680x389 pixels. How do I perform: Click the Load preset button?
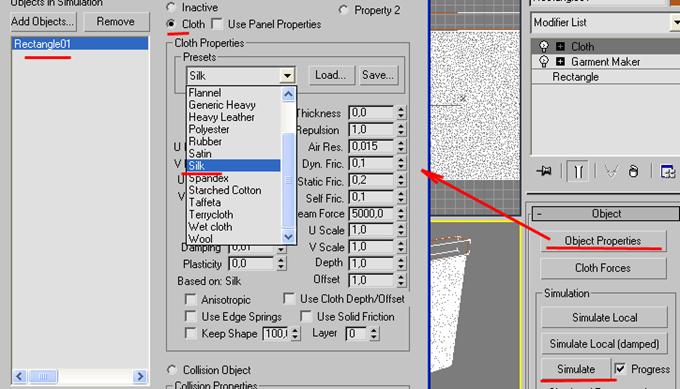pos(331,75)
